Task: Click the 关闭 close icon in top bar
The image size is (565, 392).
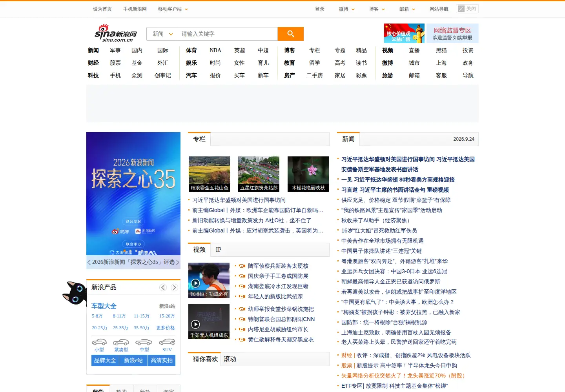Action: pos(468,9)
